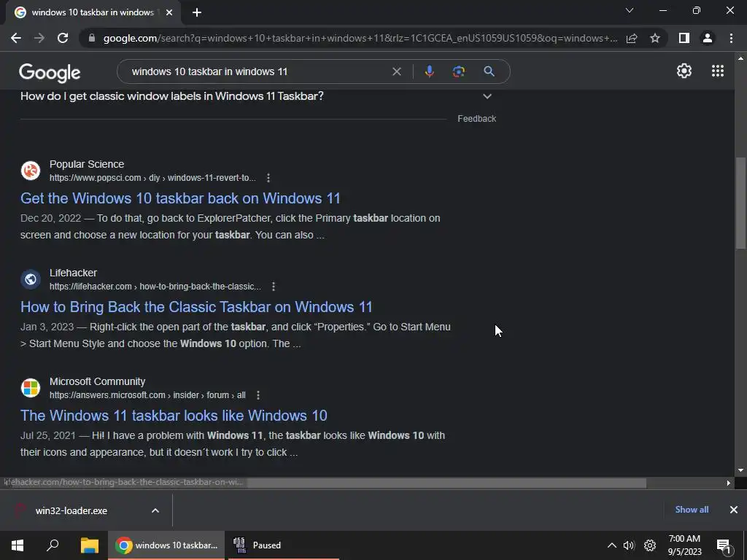Open more options for Popular Science result
747x560 pixels.
coord(268,178)
